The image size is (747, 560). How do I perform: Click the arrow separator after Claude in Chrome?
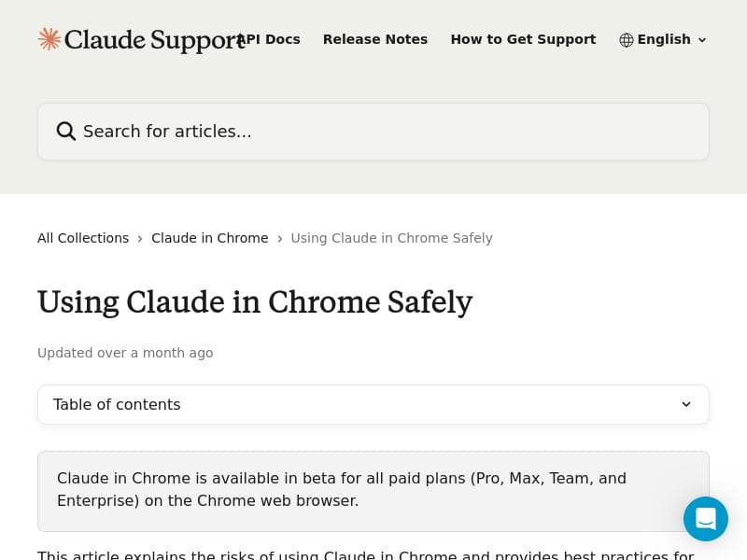[280, 238]
